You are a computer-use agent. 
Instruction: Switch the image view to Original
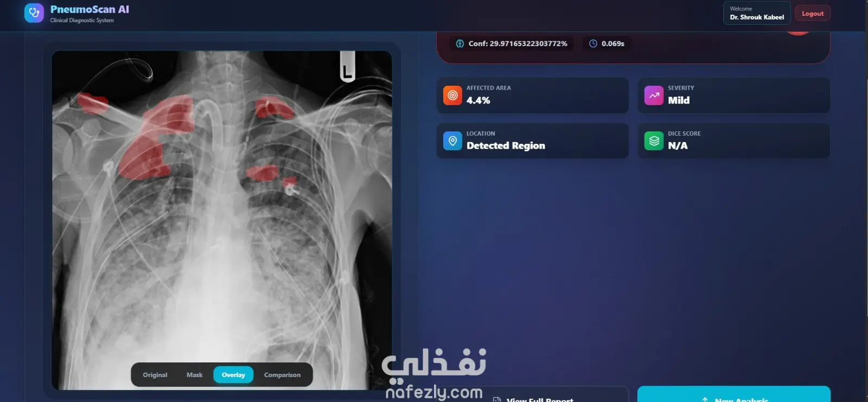click(x=155, y=375)
